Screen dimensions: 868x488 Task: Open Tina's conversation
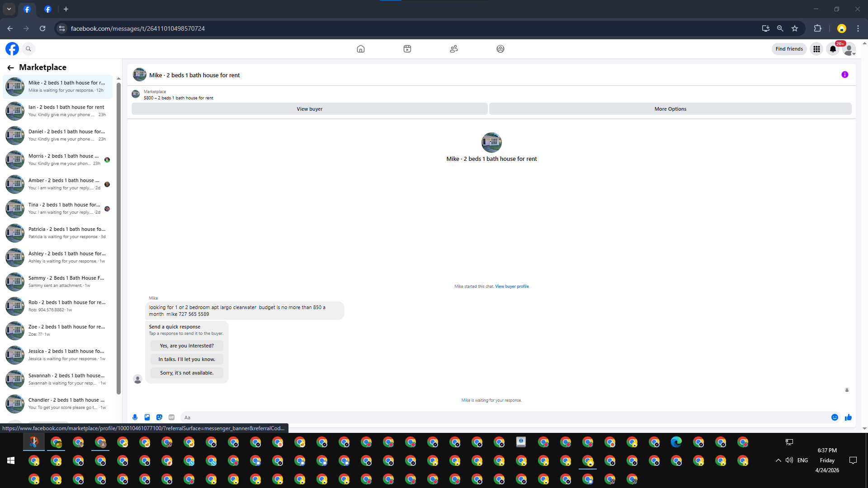[x=58, y=209]
